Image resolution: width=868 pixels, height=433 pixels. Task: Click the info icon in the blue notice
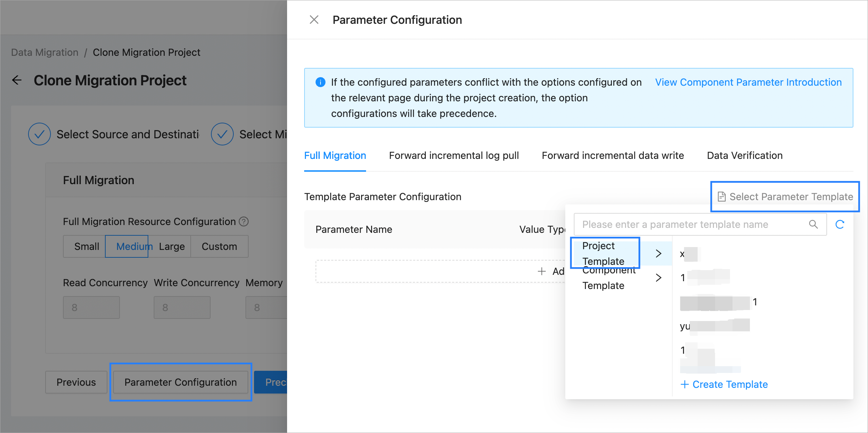[320, 82]
